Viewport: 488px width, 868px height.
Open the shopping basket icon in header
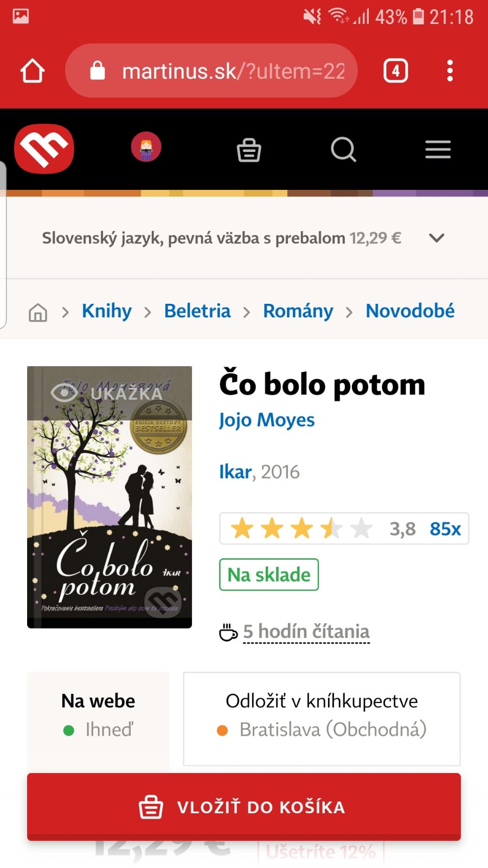click(249, 150)
